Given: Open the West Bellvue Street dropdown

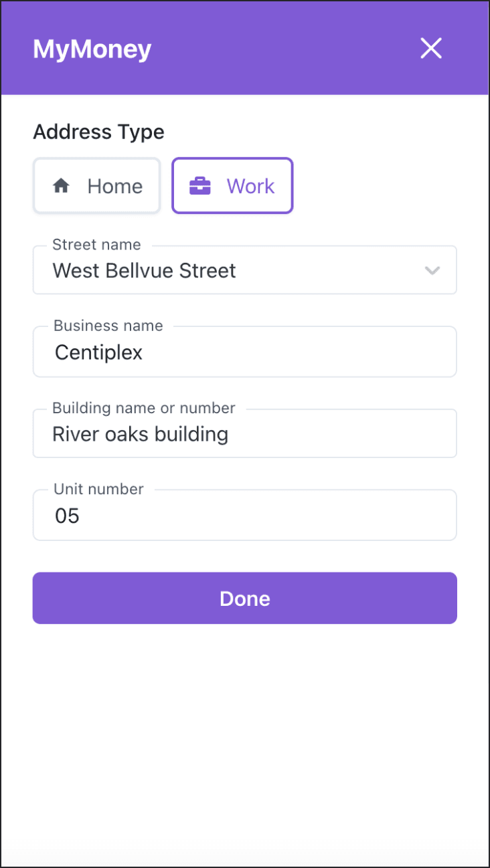Looking at the screenshot, I should [228, 271].
